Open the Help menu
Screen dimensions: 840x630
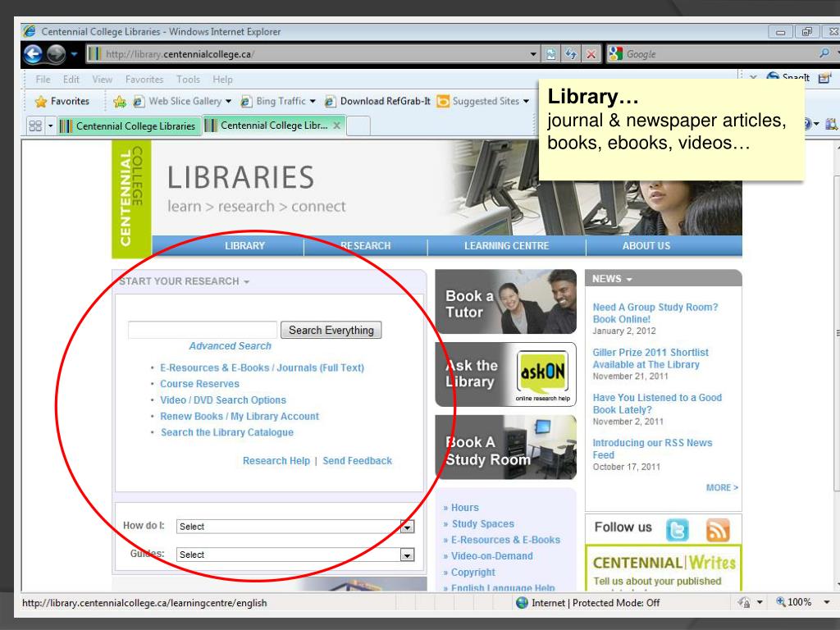222,80
